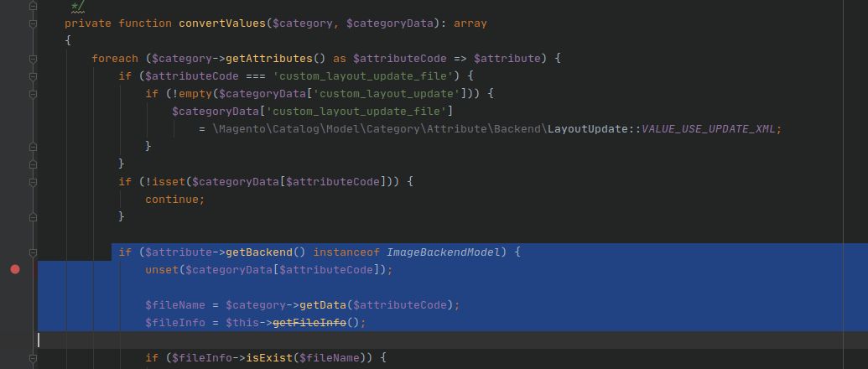Click the 'custom_layout_update' string inside empty()
The image size is (868, 369).
pos(387,94)
